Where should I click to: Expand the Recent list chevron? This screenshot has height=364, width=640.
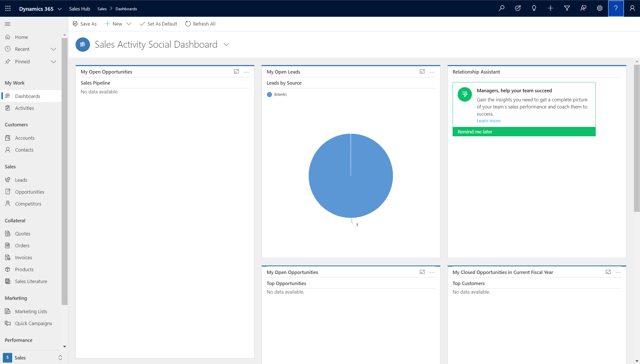[x=53, y=49]
